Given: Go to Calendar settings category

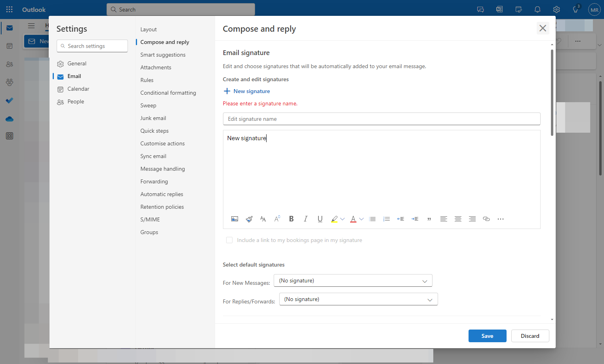Looking at the screenshot, I should click(78, 89).
